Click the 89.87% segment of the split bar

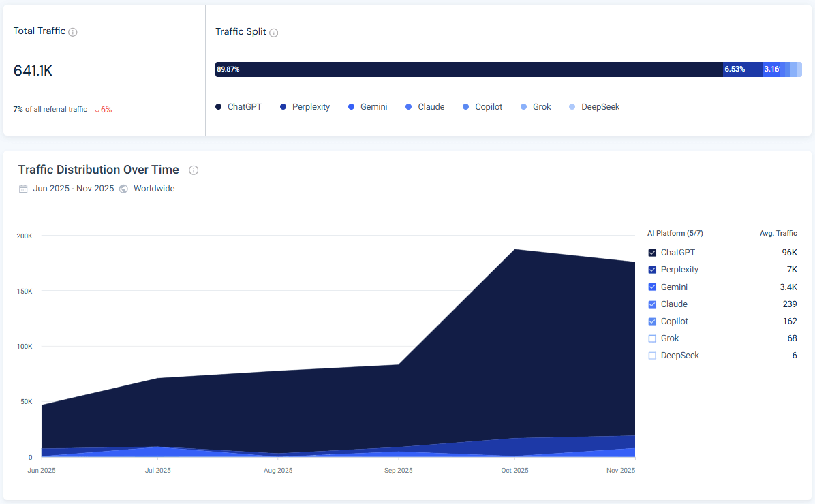pyautogui.click(x=470, y=69)
